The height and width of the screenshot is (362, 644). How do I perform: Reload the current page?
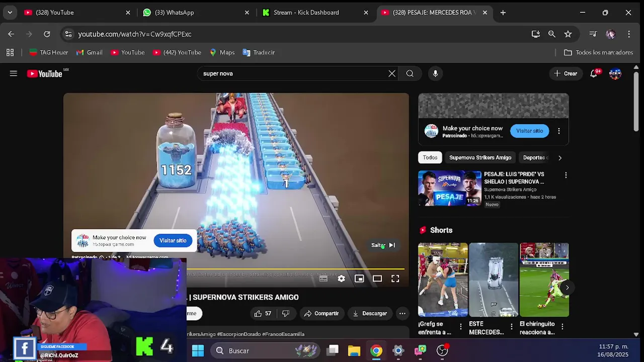[47, 34]
